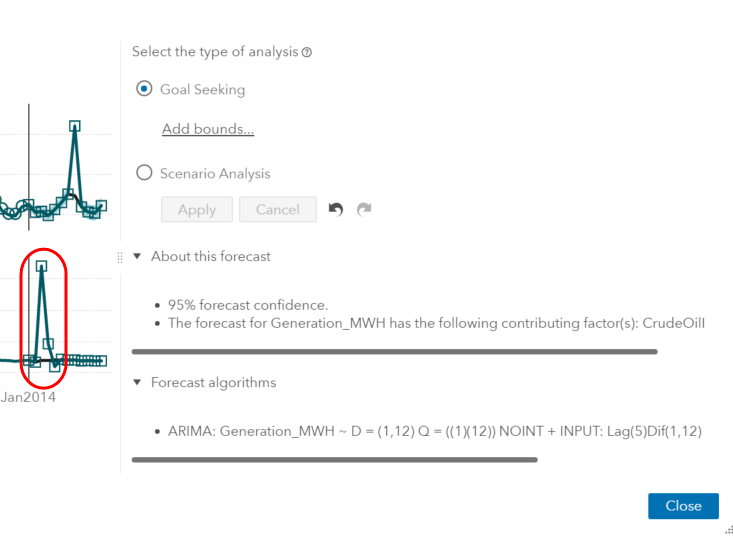Click the panel splitter drag handle
Screen dimensions: 733x536
click(121, 257)
